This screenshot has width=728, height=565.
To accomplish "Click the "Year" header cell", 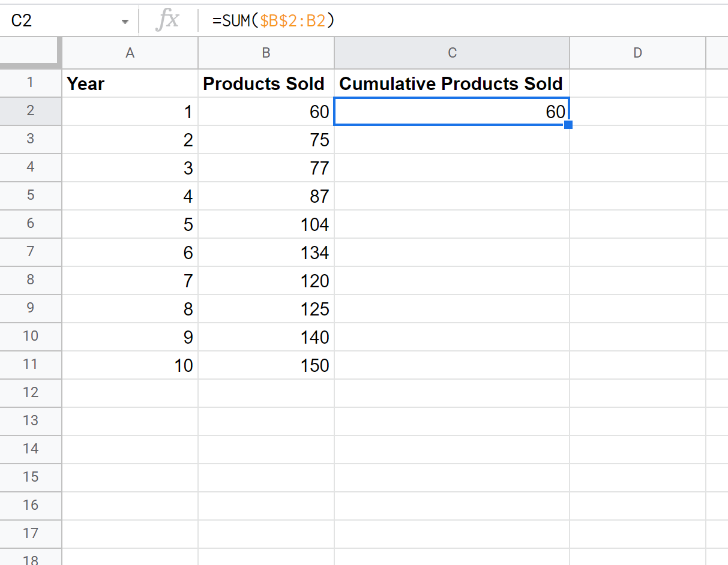I will [x=130, y=83].
